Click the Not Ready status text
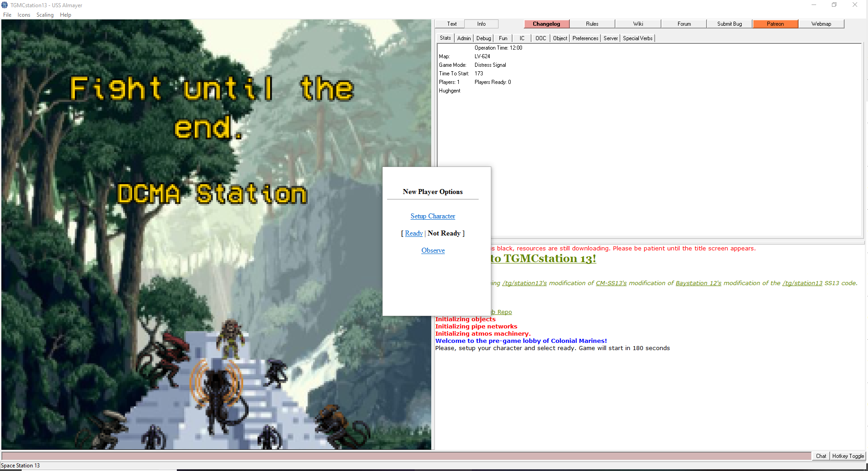 tap(444, 233)
